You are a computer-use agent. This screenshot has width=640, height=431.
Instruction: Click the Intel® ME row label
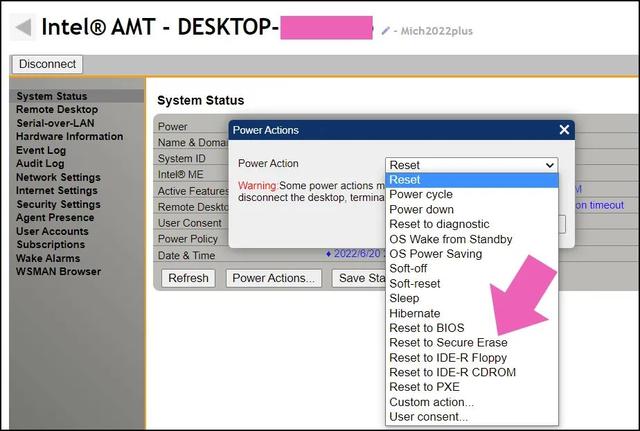pos(180,175)
